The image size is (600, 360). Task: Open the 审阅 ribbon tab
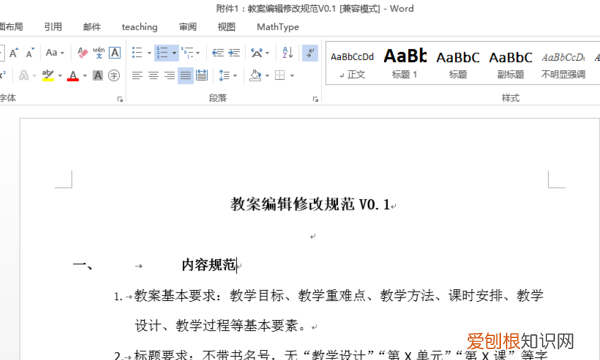[x=188, y=27]
